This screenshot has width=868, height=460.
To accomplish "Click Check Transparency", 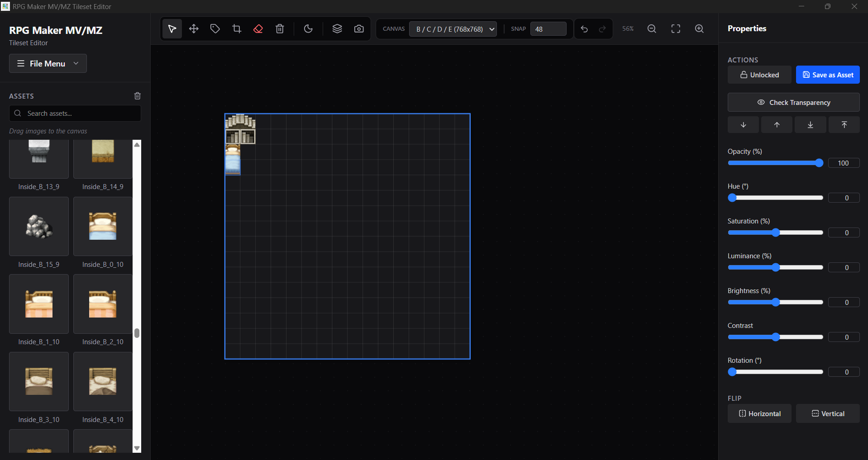I will [x=794, y=103].
